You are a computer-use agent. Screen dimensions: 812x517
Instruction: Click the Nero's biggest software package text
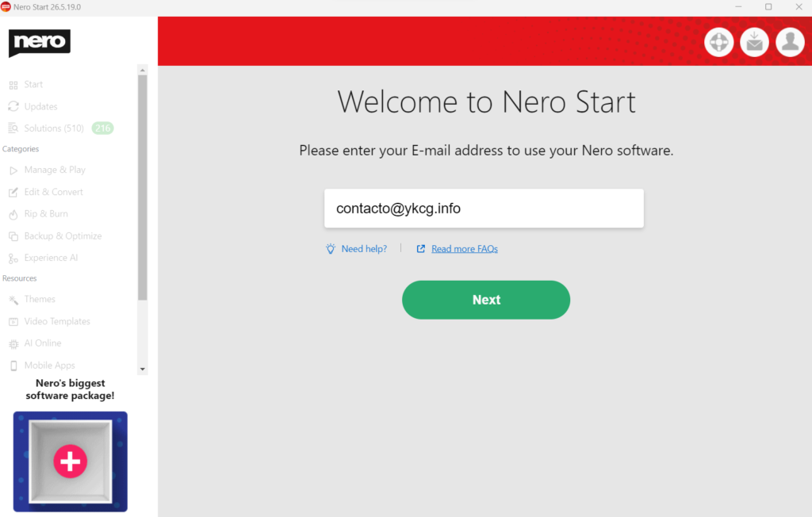(x=70, y=389)
